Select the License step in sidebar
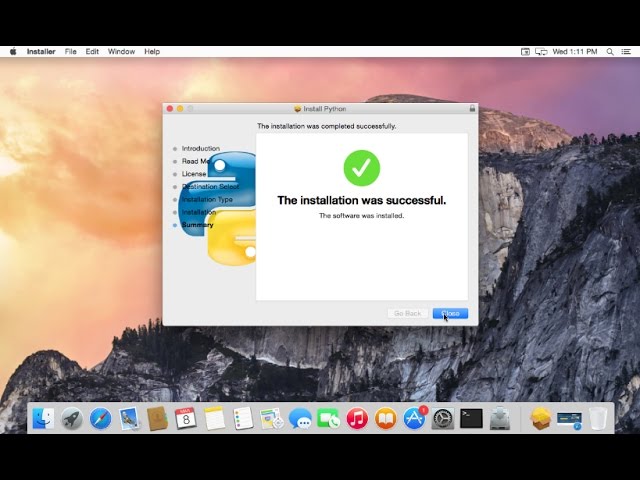The image size is (640, 480). coord(194,174)
